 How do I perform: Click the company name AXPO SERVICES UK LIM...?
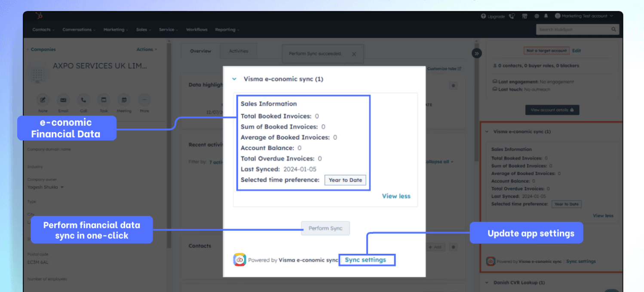[x=100, y=66]
